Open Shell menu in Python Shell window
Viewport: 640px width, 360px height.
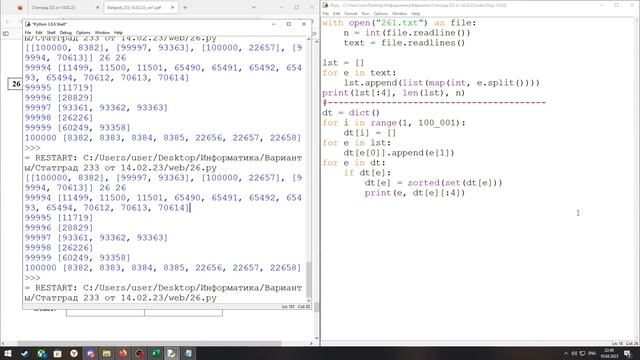(51, 33)
